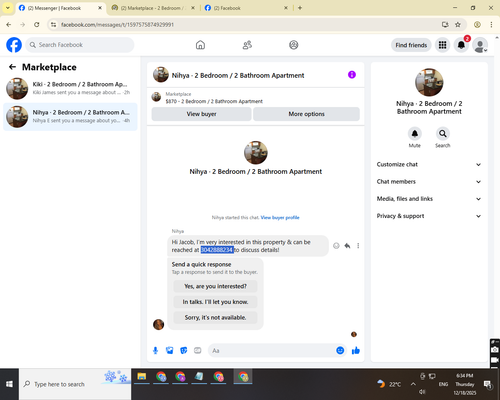The height and width of the screenshot is (400, 500).
Task: Open the emoji picker in message box
Action: tap(340, 350)
